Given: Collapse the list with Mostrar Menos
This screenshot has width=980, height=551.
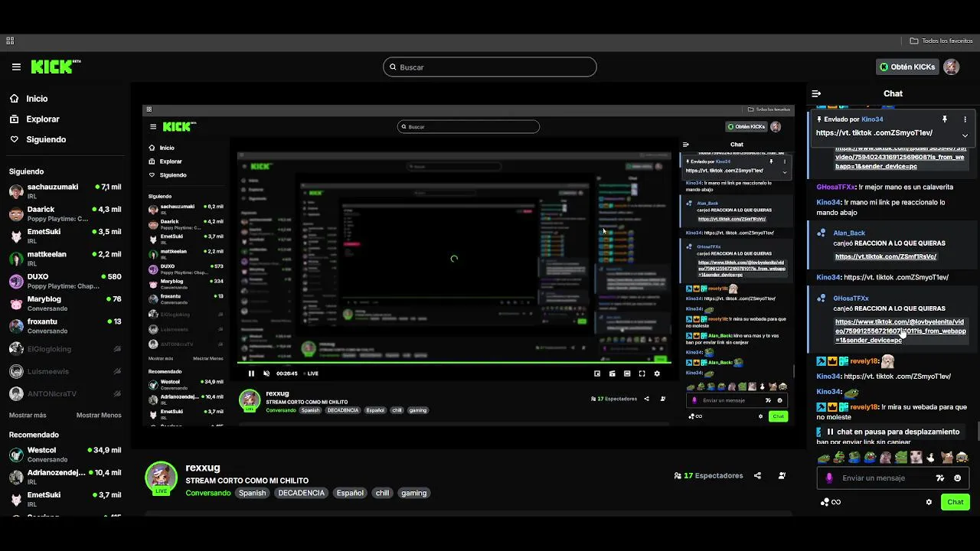Looking at the screenshot, I should (99, 415).
